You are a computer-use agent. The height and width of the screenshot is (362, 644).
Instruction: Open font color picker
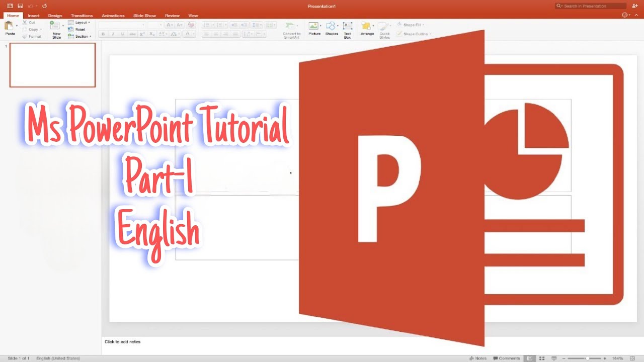tap(189, 34)
